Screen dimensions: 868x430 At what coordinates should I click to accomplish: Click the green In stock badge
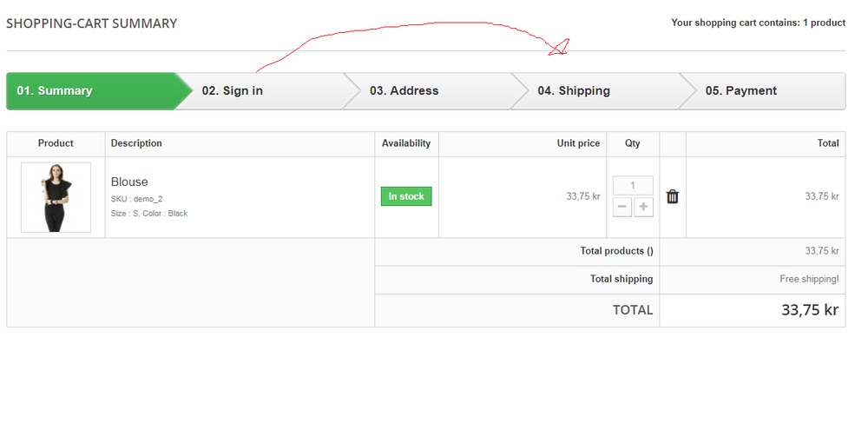[406, 196]
